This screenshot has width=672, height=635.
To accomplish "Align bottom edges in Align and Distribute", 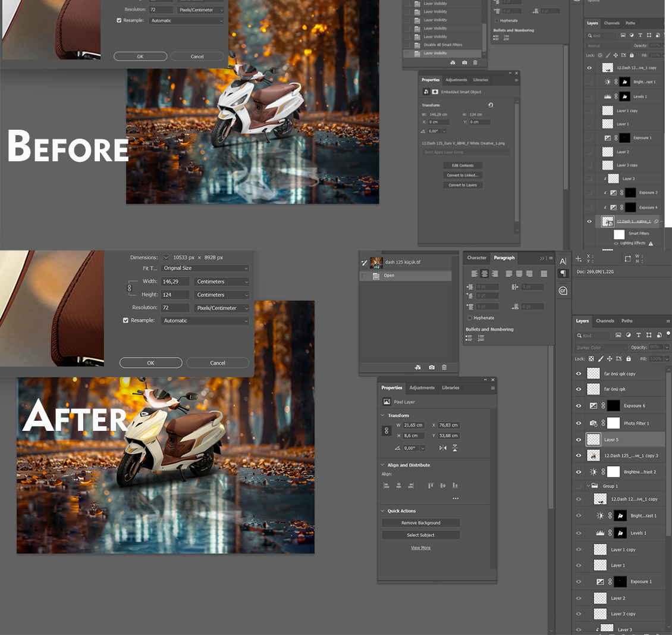I will coord(455,486).
